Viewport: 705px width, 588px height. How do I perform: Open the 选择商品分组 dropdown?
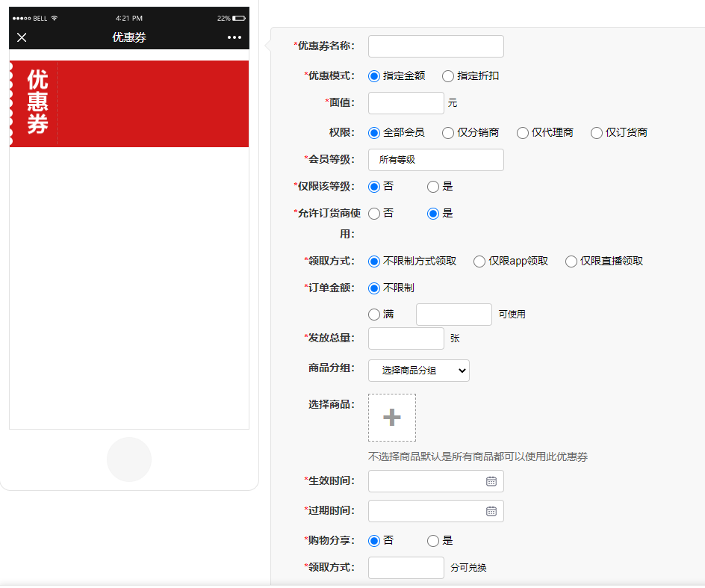click(x=418, y=371)
